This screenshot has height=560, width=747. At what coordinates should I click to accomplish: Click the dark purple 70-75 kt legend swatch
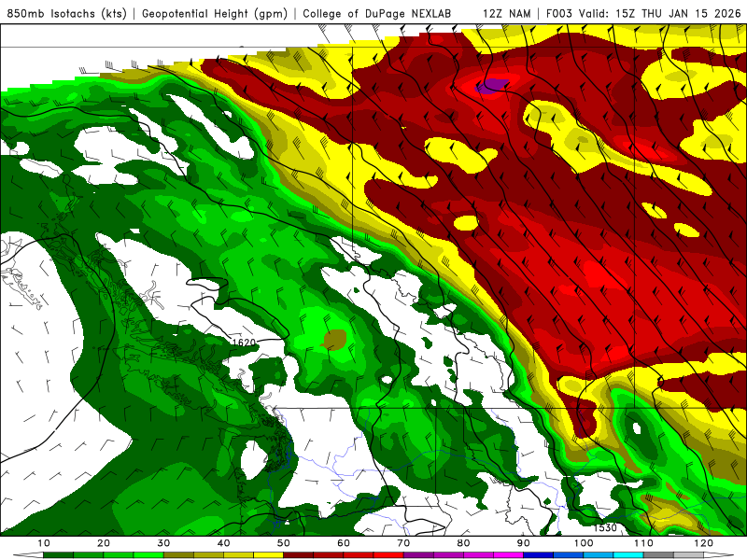pyautogui.click(x=418, y=555)
